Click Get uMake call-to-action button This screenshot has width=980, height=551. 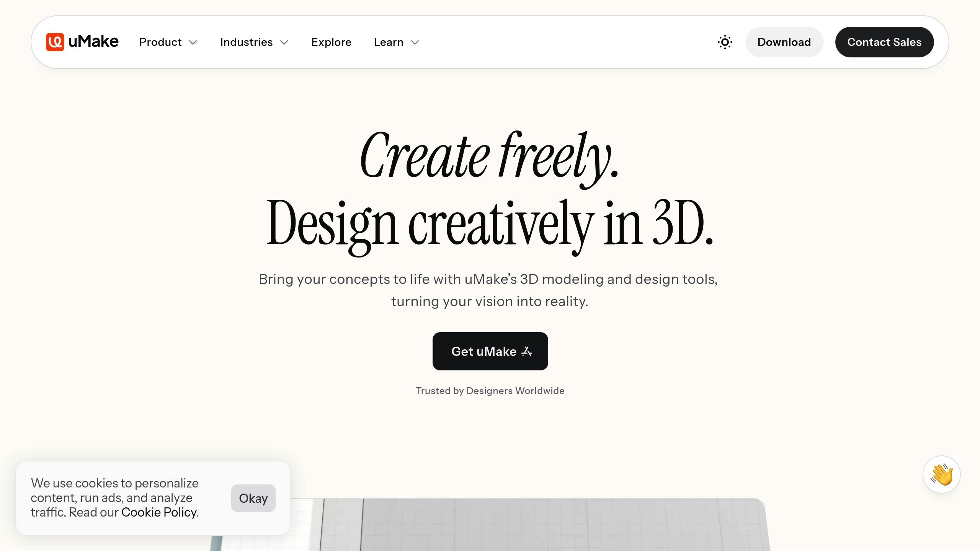[490, 351]
